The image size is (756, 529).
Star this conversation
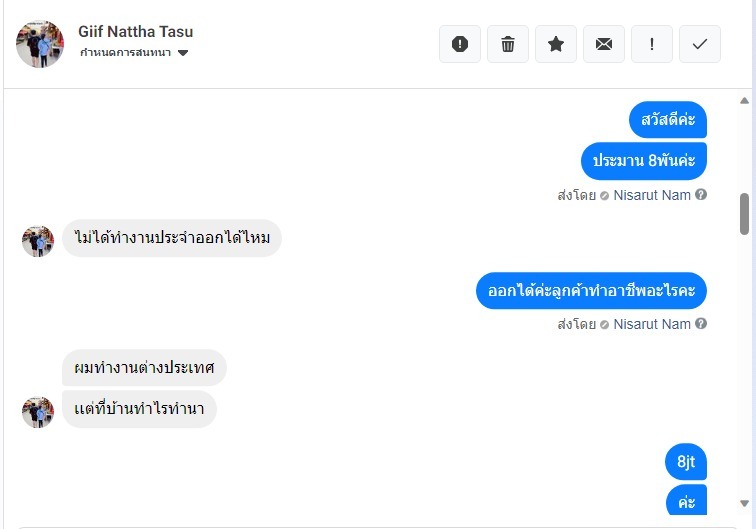556,44
